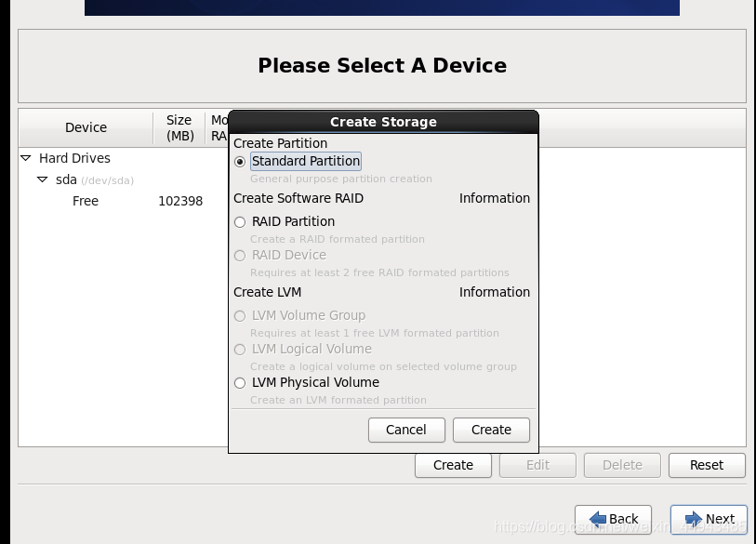The image size is (756, 544).
Task: Collapse the Hard Drives tree node
Action: [26, 158]
